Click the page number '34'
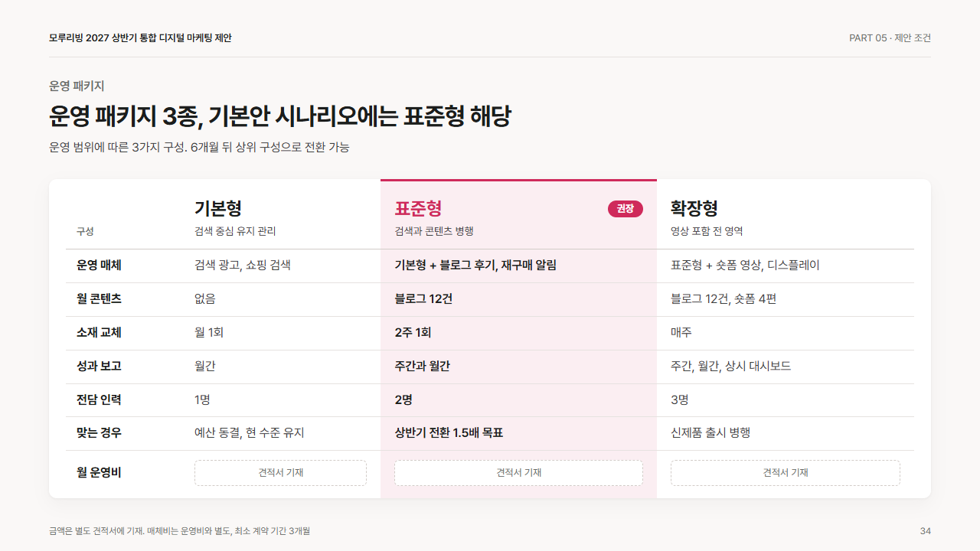This screenshot has height=551, width=980. pos(926,531)
